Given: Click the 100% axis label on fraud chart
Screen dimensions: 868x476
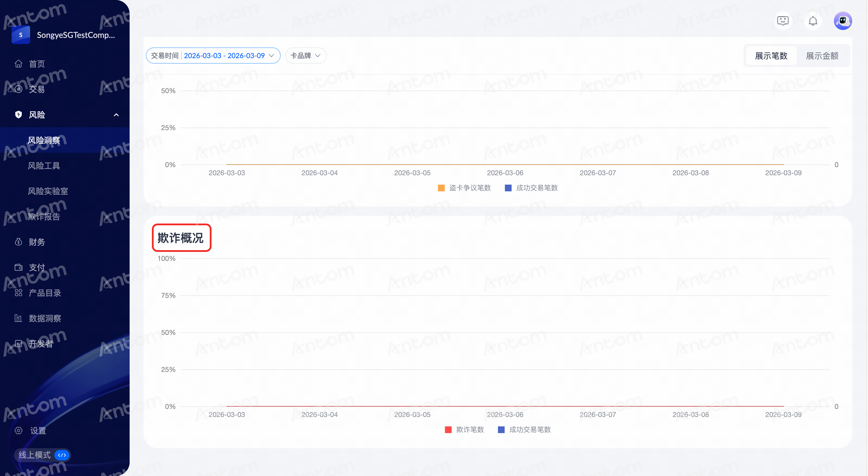Looking at the screenshot, I should point(166,258).
